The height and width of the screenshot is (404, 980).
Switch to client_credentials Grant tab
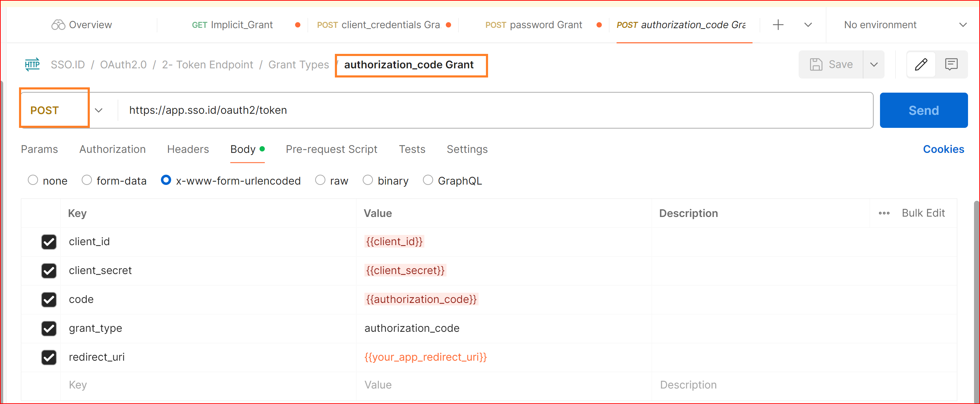(x=379, y=25)
